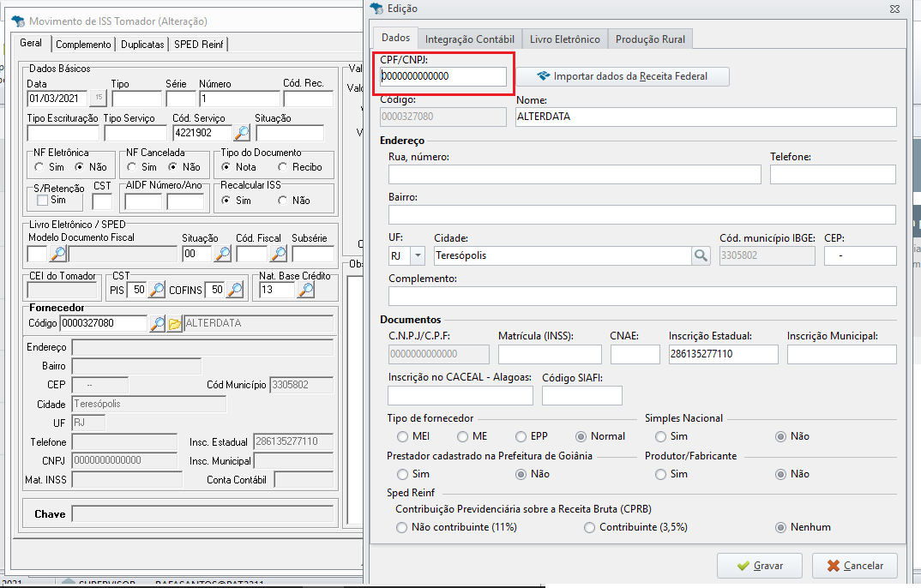Expand the UF dropdown
The width and height of the screenshot is (921, 588).
pos(418,255)
